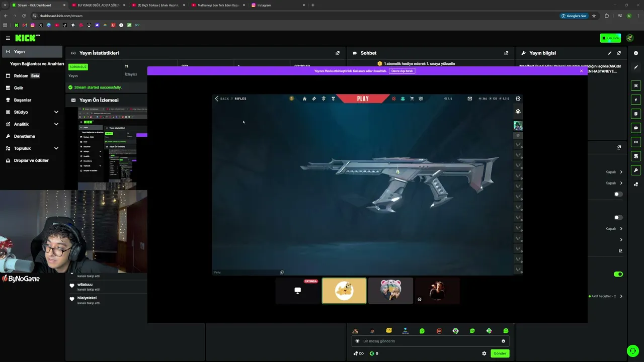Viewport: 644px width, 362px height.
Task: Open Valorant settings gear in the stream overlay
Action: pos(518,99)
